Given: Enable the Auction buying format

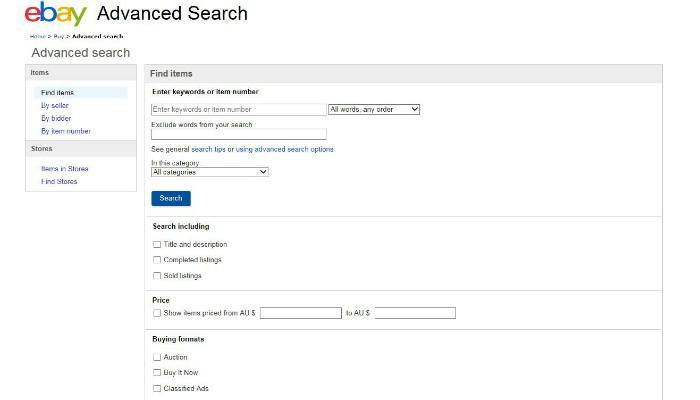Looking at the screenshot, I should (157, 357).
